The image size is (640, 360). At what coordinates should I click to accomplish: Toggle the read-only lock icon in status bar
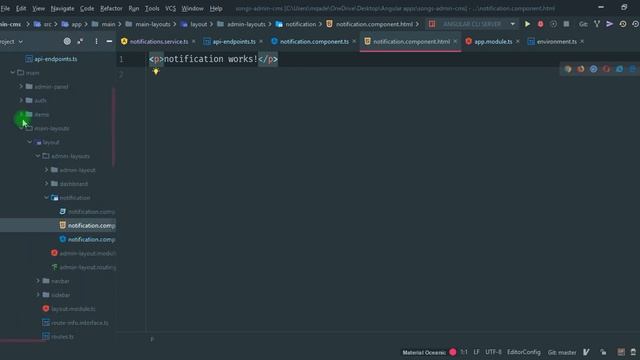tap(603, 352)
